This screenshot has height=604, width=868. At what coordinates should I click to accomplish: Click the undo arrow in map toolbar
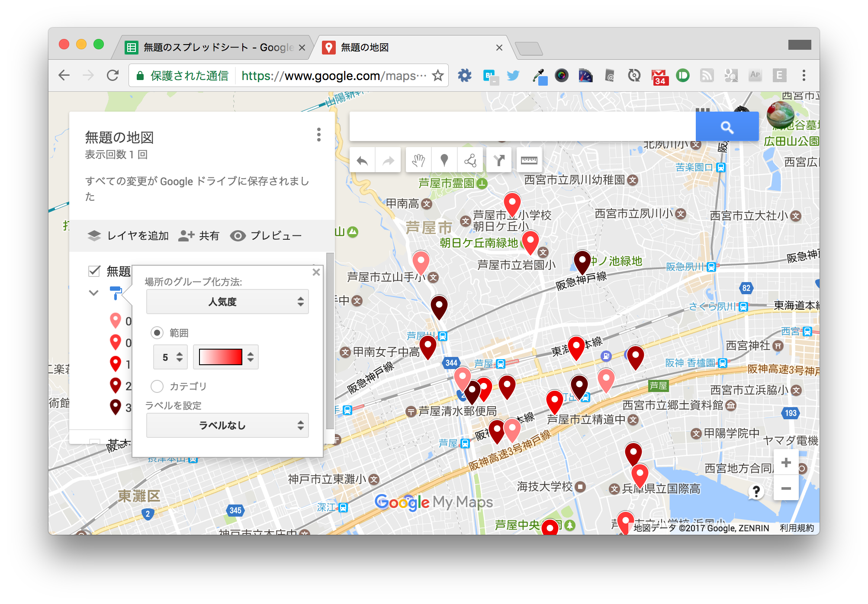(362, 161)
